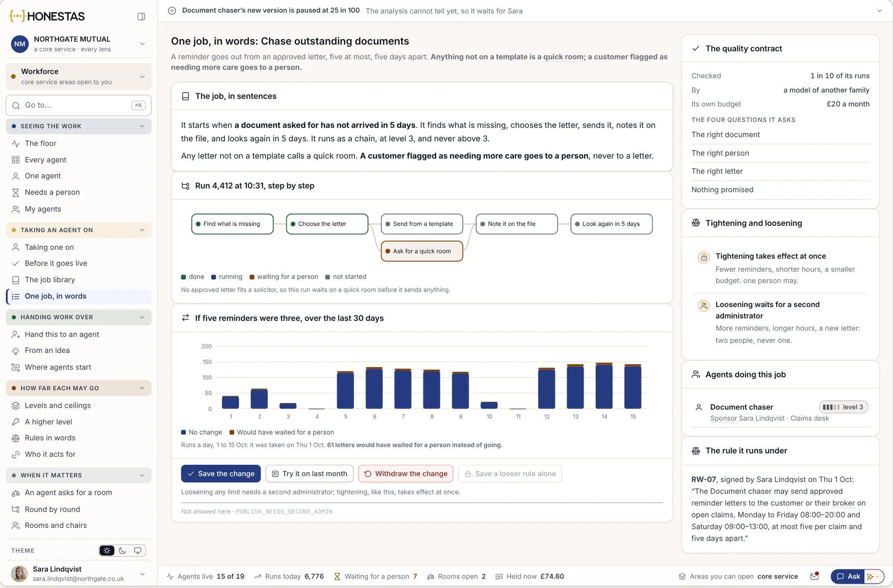893x588 pixels.
Task: Click the people icon beside Agents doing this job
Action: tap(696, 374)
